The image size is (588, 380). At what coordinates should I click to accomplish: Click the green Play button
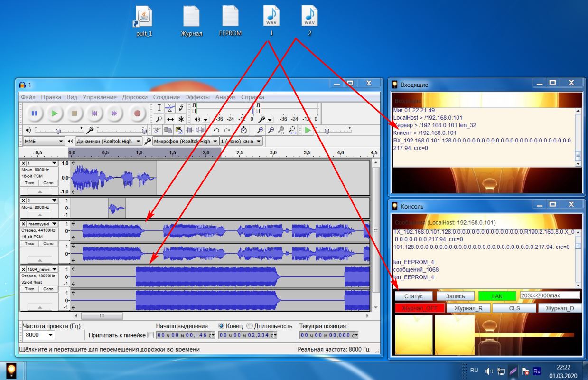(x=55, y=114)
